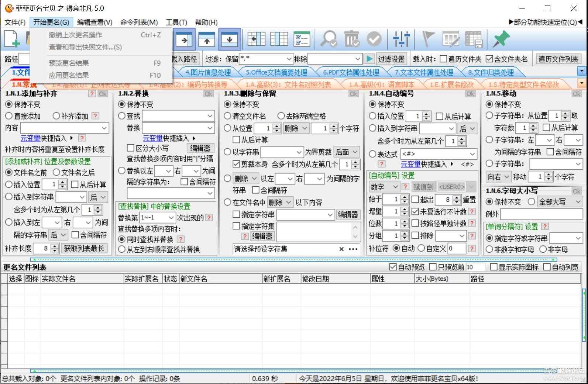The width and height of the screenshot is (588, 384).
Task: Click the table save icon
Action: [474, 39]
